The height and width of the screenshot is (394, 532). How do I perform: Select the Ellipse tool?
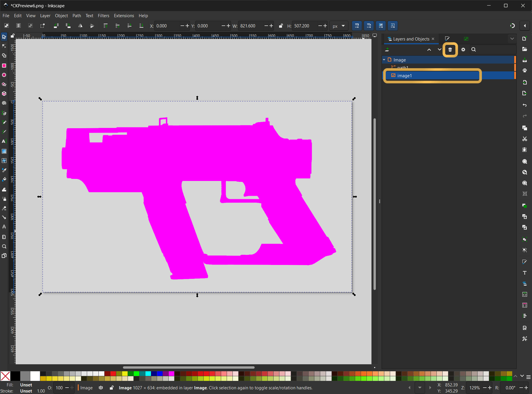pos(4,75)
